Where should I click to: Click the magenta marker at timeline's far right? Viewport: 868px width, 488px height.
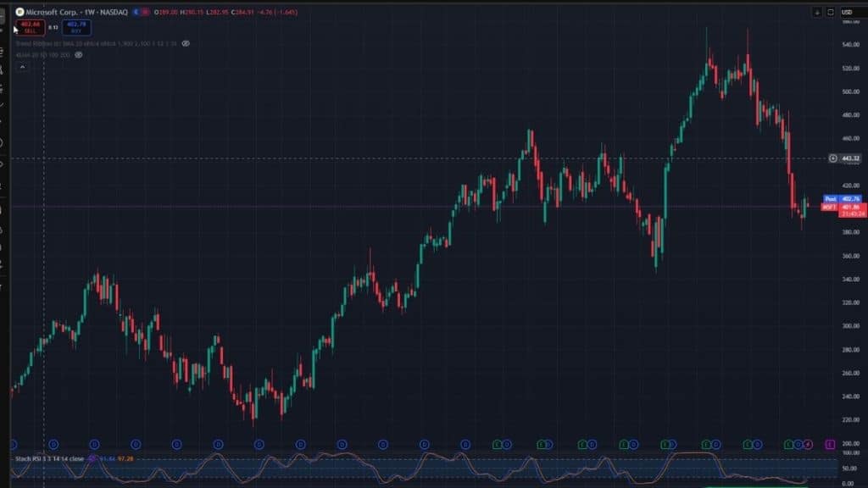[829, 443]
